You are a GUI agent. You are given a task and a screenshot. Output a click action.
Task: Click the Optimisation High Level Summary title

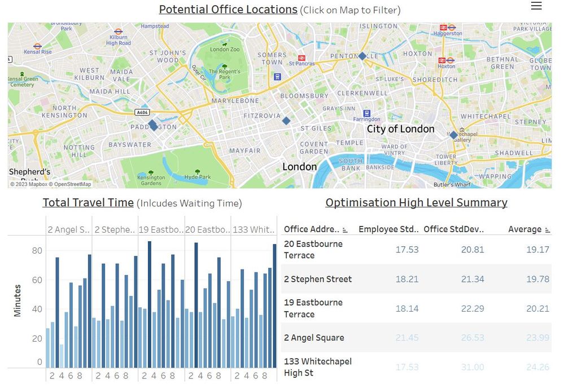[417, 203]
